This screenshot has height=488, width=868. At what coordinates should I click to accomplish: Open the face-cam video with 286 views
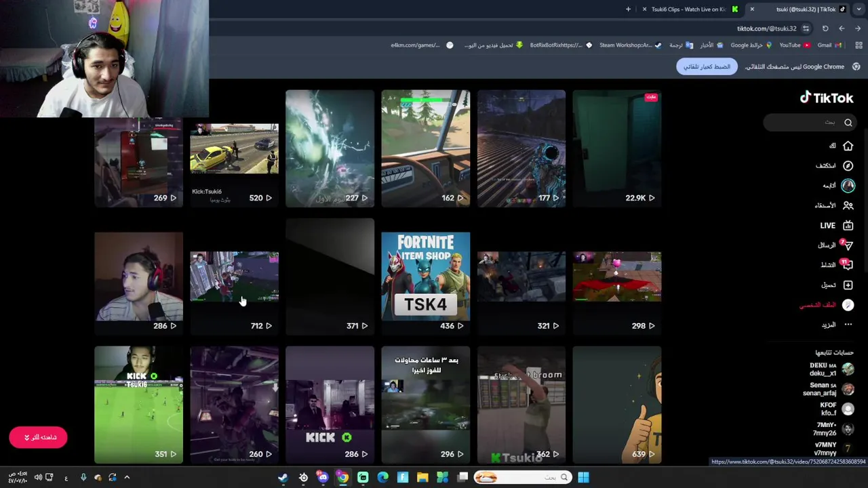tap(138, 276)
